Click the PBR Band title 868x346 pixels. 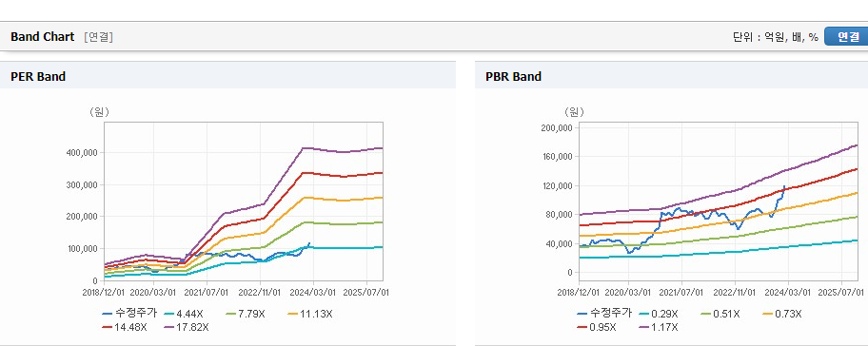tap(513, 77)
